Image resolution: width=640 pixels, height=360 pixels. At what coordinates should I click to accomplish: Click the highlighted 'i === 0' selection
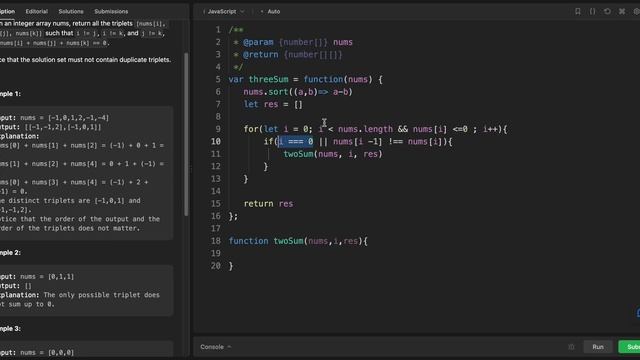[296, 142]
